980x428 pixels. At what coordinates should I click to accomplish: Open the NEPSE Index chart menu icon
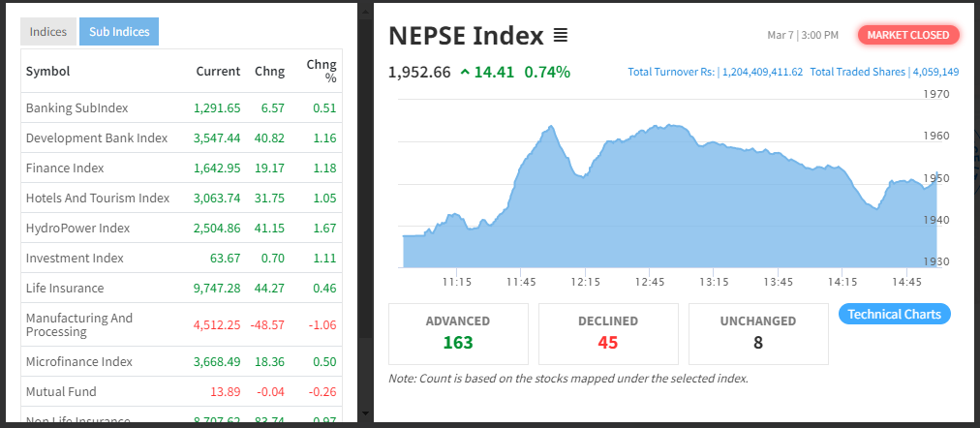[x=560, y=36]
